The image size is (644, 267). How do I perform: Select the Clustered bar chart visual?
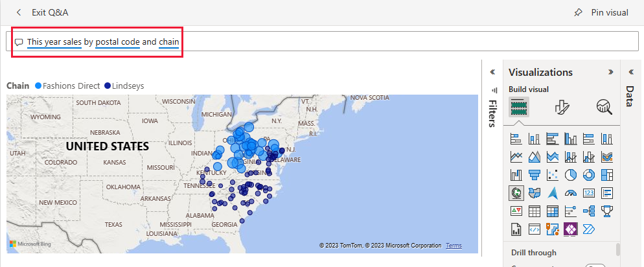coord(553,139)
